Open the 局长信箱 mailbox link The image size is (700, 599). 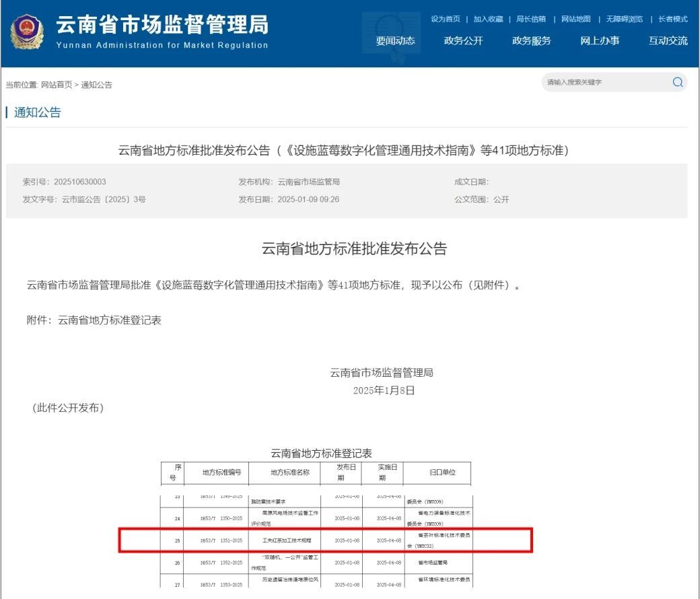coord(530,19)
